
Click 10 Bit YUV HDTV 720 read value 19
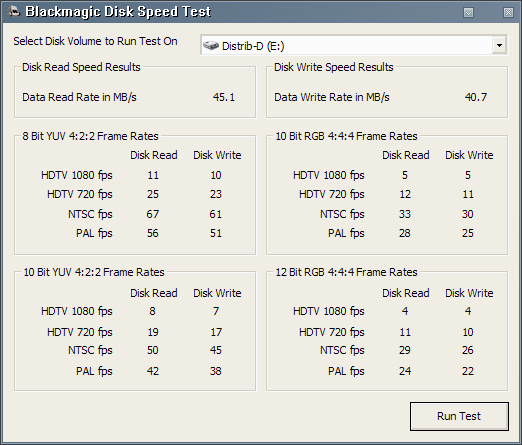pos(153,332)
